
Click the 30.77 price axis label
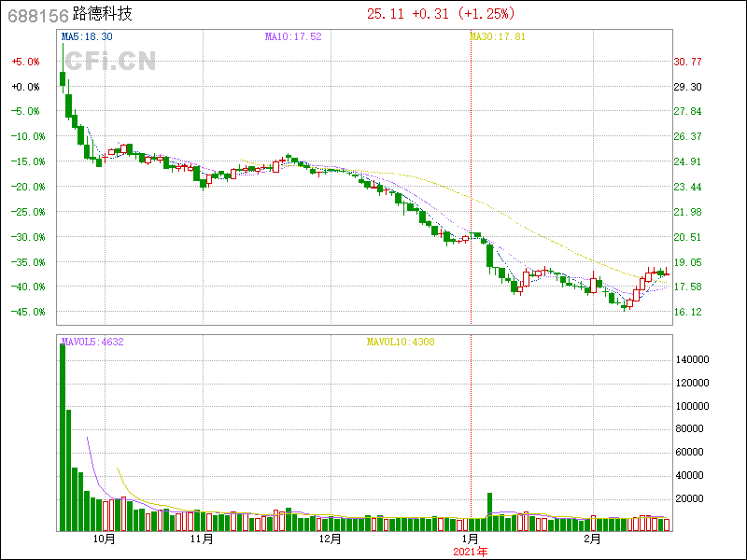[x=688, y=62]
